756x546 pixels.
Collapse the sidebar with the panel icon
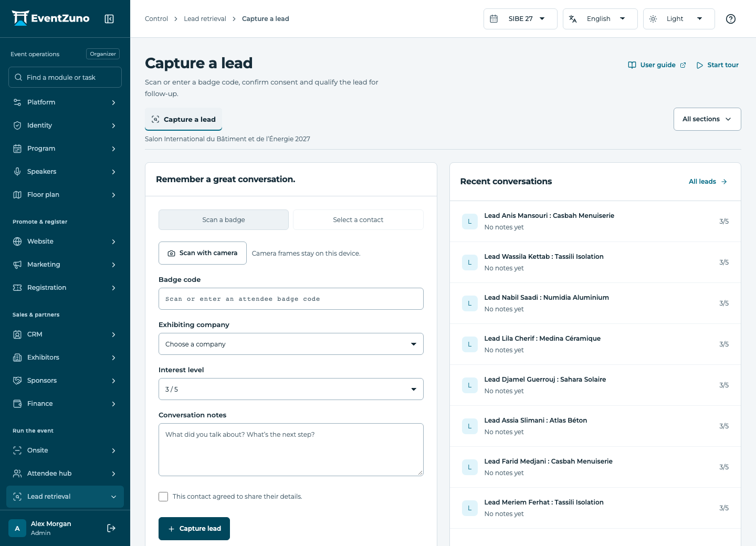(x=109, y=19)
